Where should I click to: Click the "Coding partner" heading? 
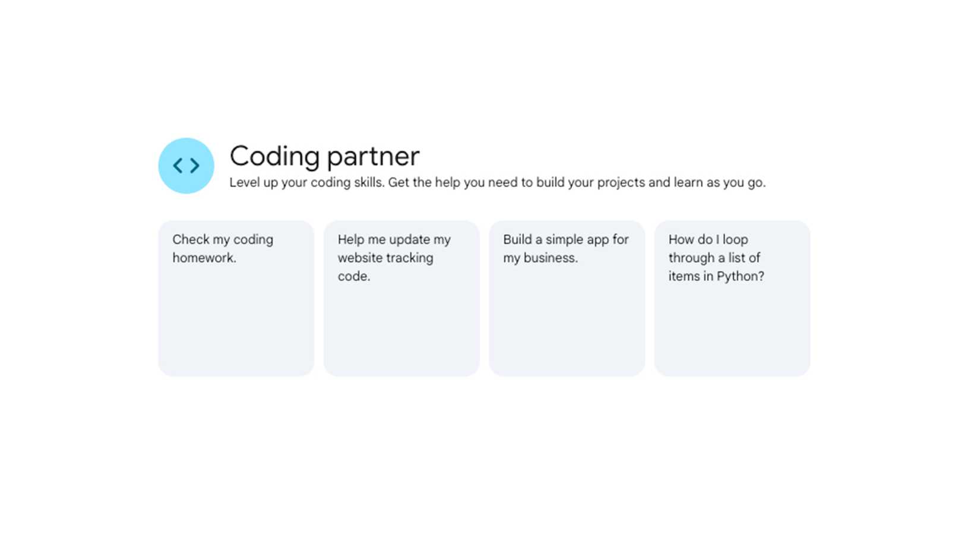click(324, 156)
